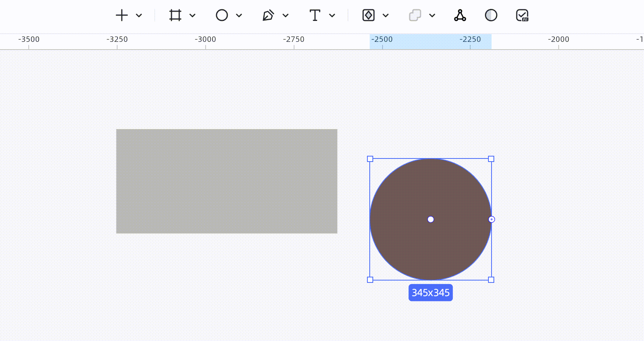Select the Add (plus) tool

point(122,15)
